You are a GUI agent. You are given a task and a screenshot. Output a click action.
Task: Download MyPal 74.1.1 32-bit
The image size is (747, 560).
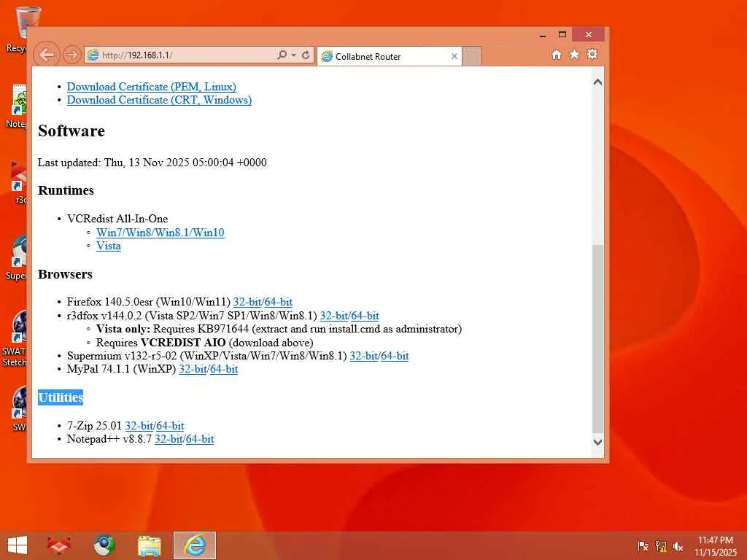pyautogui.click(x=193, y=369)
